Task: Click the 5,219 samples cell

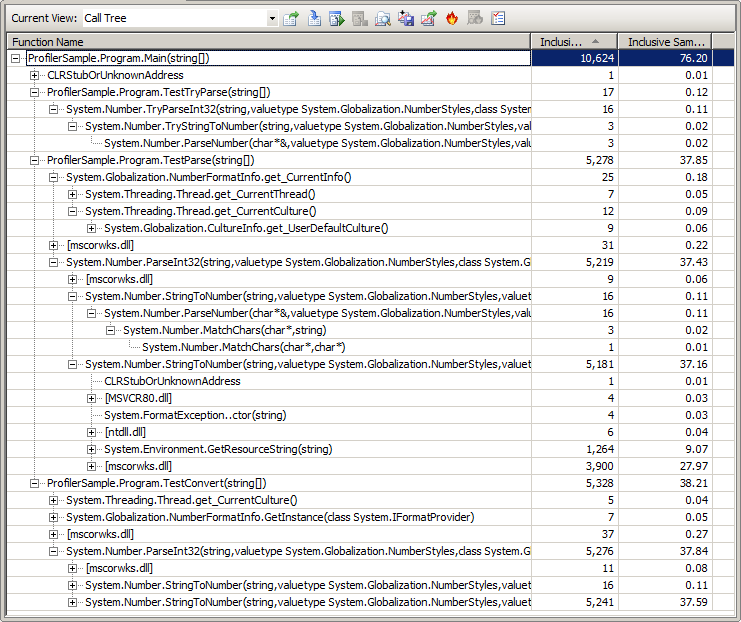Action: (575, 262)
